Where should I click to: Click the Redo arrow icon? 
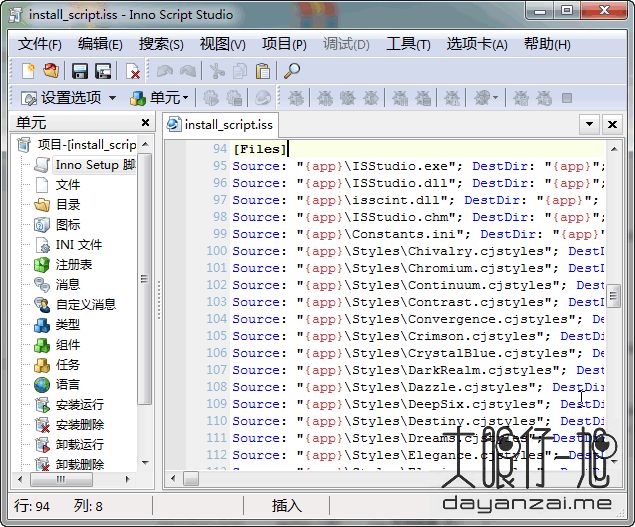tap(188, 71)
